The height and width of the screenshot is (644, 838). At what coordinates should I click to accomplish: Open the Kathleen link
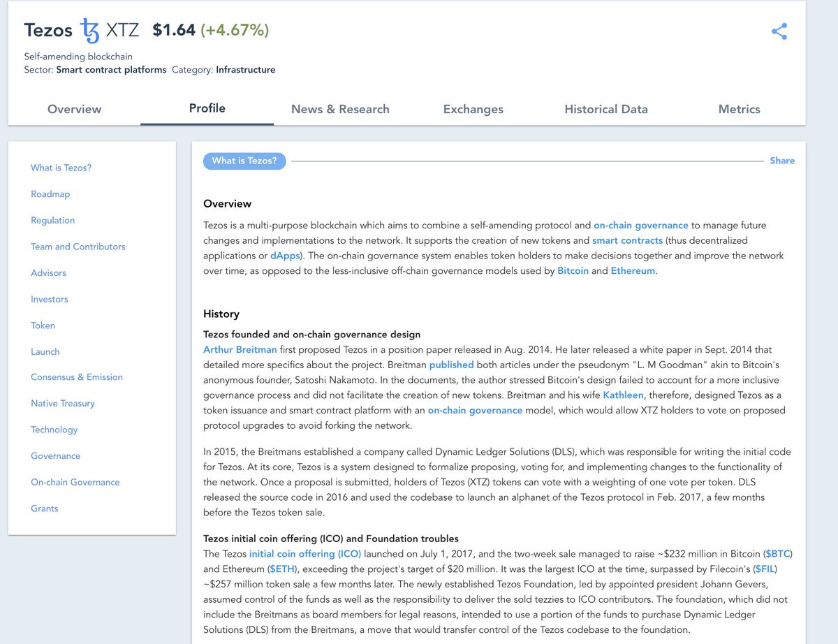[x=624, y=395]
